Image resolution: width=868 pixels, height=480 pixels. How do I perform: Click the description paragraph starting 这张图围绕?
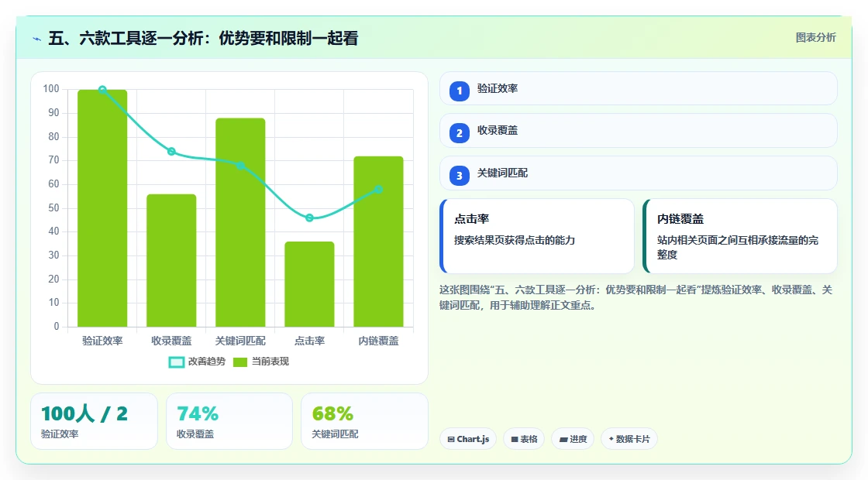[635, 297]
